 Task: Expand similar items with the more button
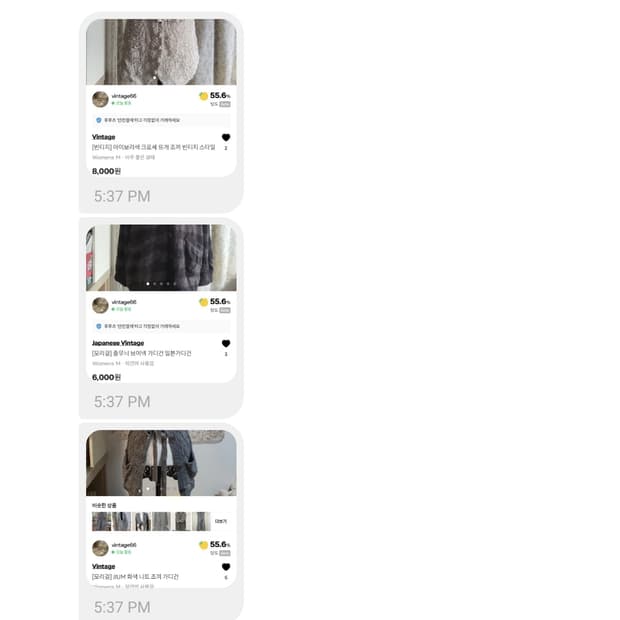221,521
